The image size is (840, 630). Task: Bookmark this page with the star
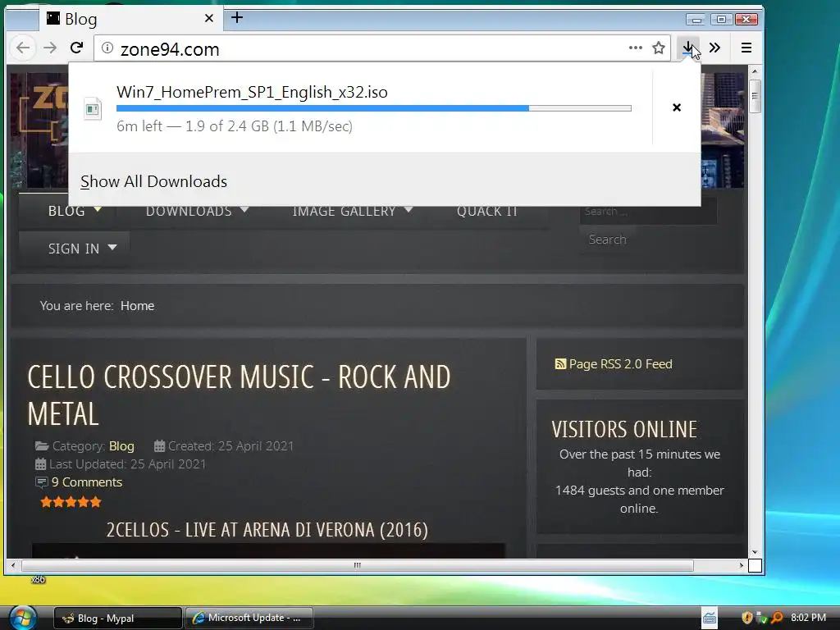coord(659,48)
